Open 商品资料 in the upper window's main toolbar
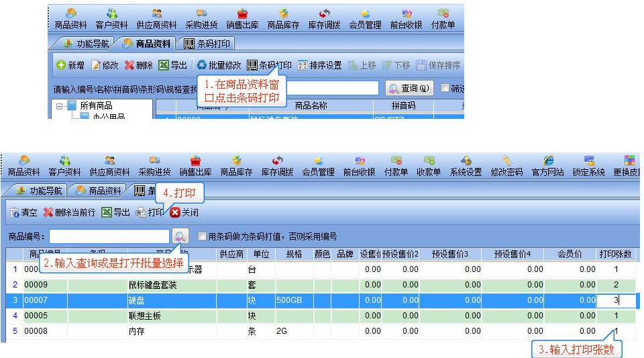 tap(70, 19)
